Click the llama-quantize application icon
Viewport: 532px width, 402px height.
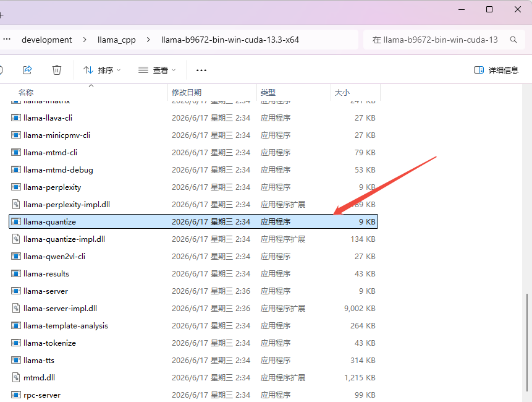(x=16, y=221)
